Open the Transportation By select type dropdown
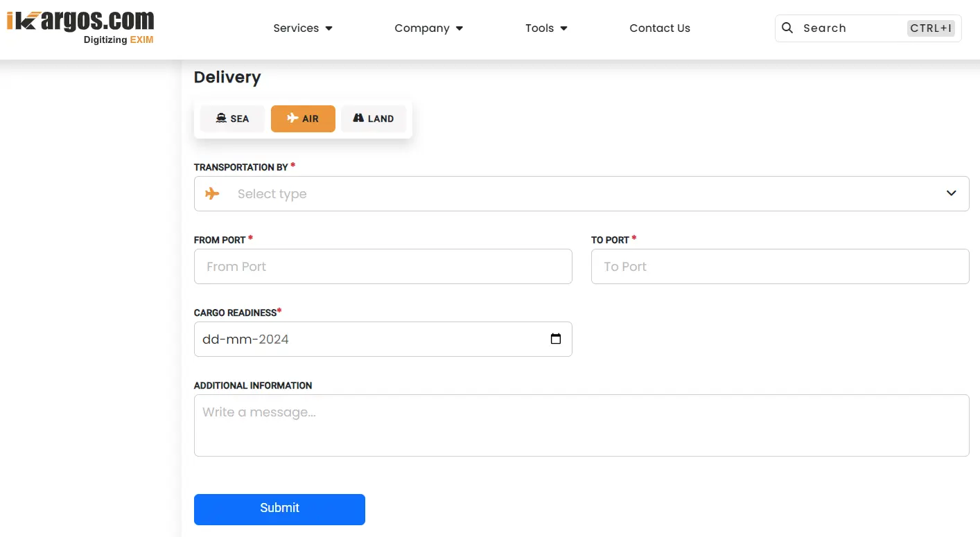This screenshot has width=980, height=537. coord(581,193)
